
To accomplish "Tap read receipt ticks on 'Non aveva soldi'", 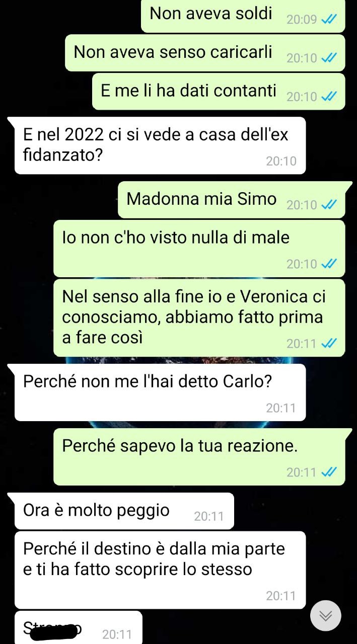I will (x=329, y=19).
